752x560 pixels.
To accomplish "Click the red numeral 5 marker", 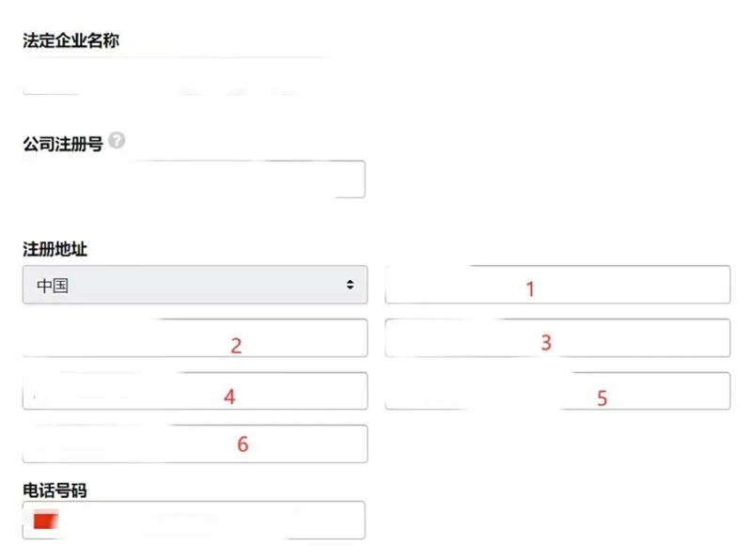I will [x=602, y=398].
